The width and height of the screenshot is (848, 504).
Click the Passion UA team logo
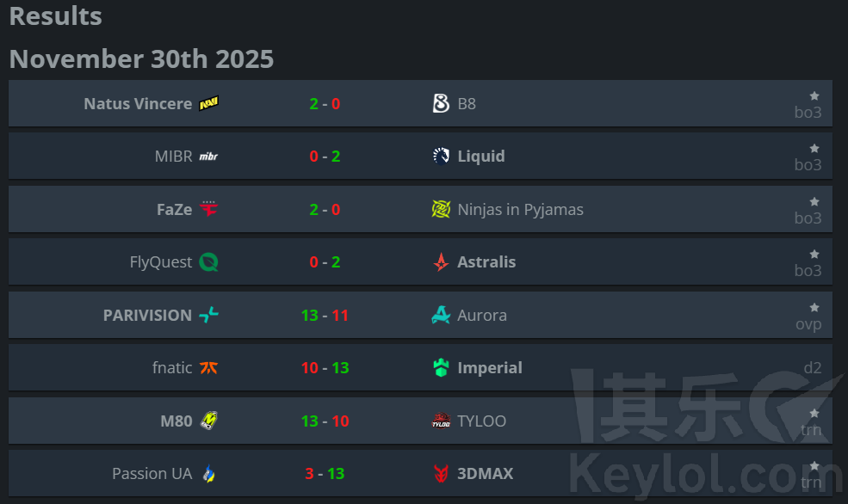[208, 474]
